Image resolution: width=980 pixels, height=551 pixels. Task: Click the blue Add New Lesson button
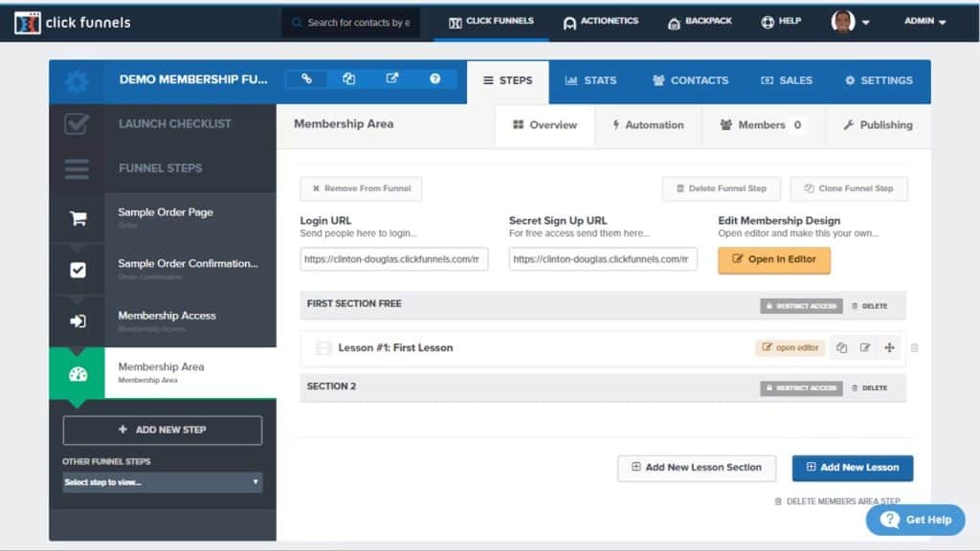(x=853, y=467)
